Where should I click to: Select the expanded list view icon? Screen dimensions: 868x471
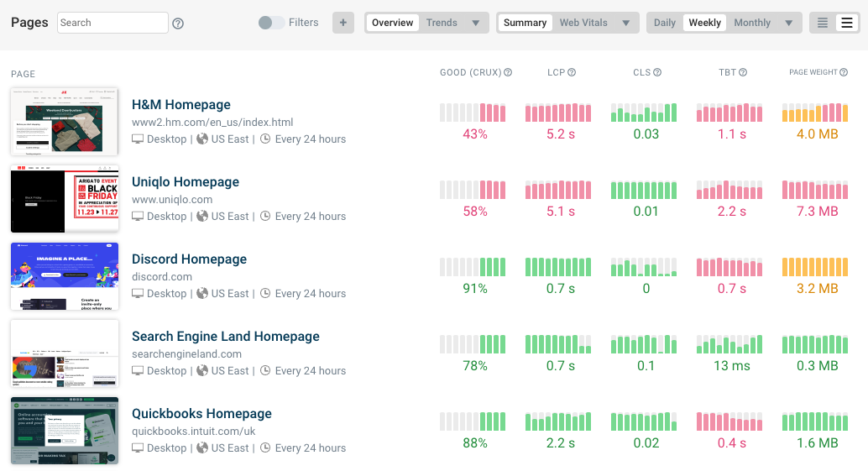pyautogui.click(x=847, y=23)
